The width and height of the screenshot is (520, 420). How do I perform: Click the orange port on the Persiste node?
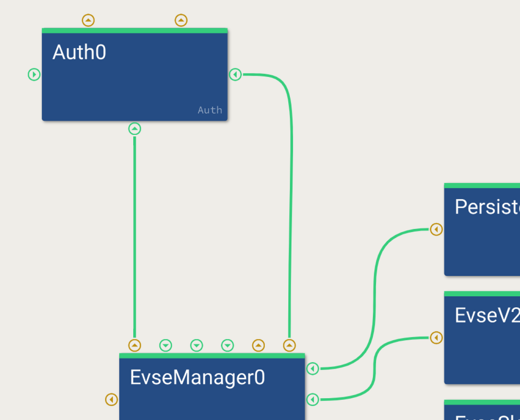[x=436, y=229]
